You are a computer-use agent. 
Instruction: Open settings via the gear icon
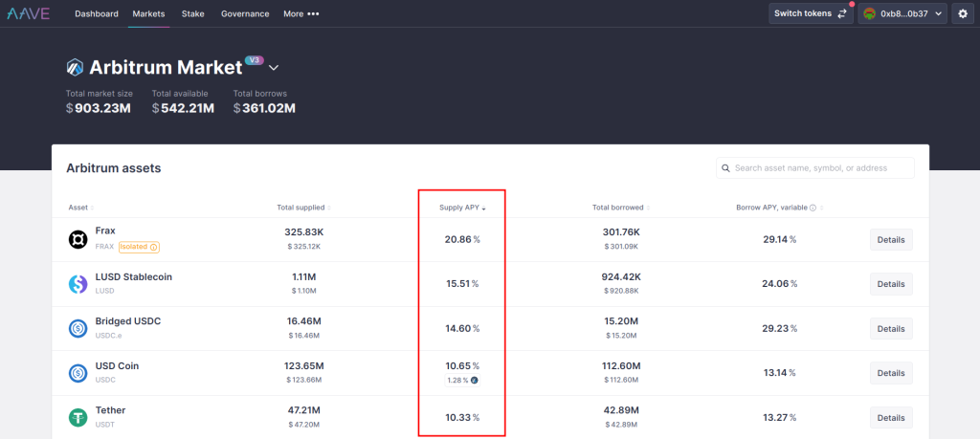pos(963,13)
